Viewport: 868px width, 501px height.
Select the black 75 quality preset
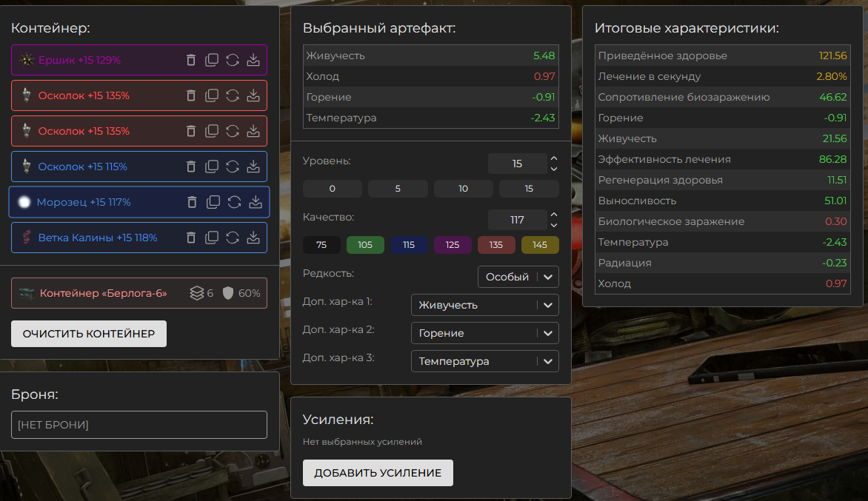point(321,245)
